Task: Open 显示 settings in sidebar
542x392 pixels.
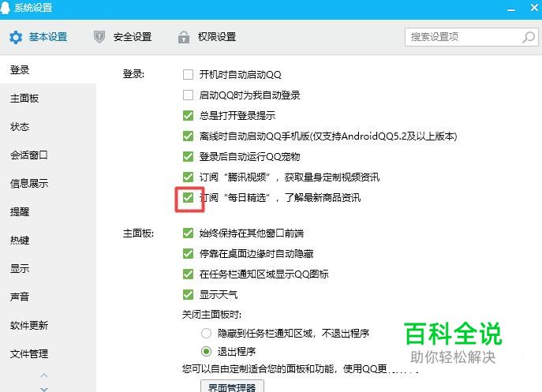Action: click(48, 269)
